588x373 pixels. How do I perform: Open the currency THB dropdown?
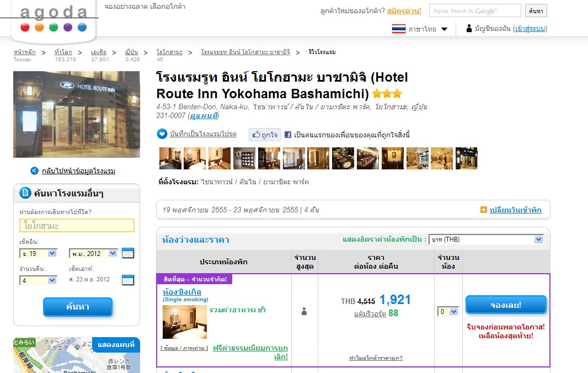click(x=486, y=239)
